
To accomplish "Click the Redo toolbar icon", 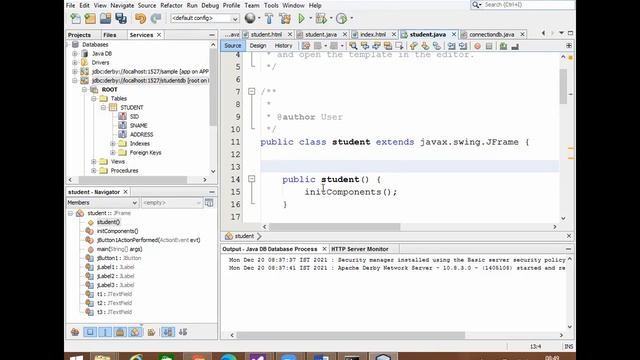I will point(156,18).
